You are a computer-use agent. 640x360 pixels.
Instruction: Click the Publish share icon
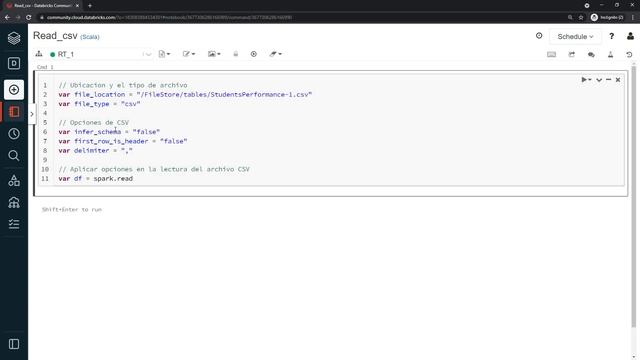571,54
